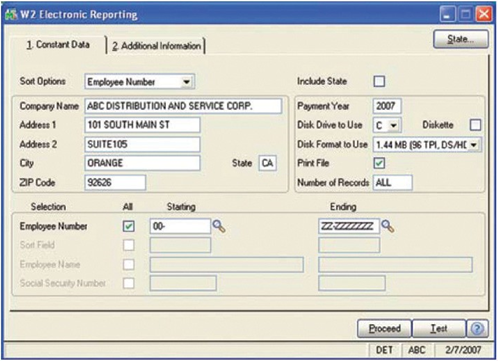This screenshot has width=498, height=361.
Task: Click the ABC company code in status bar
Action: click(417, 350)
